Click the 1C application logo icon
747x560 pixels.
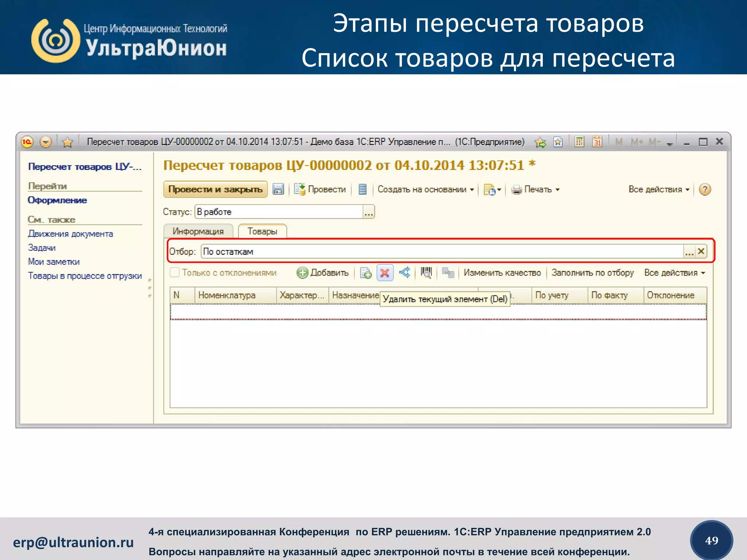pyautogui.click(x=27, y=142)
